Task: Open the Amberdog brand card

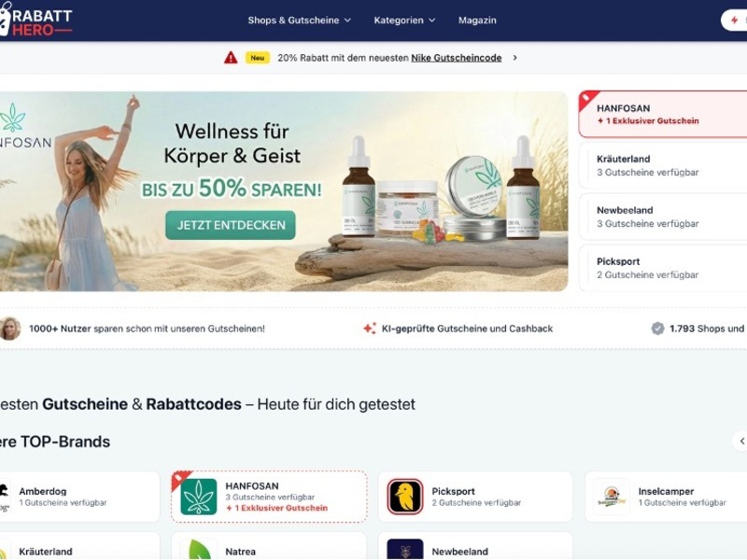Action: coord(79,497)
